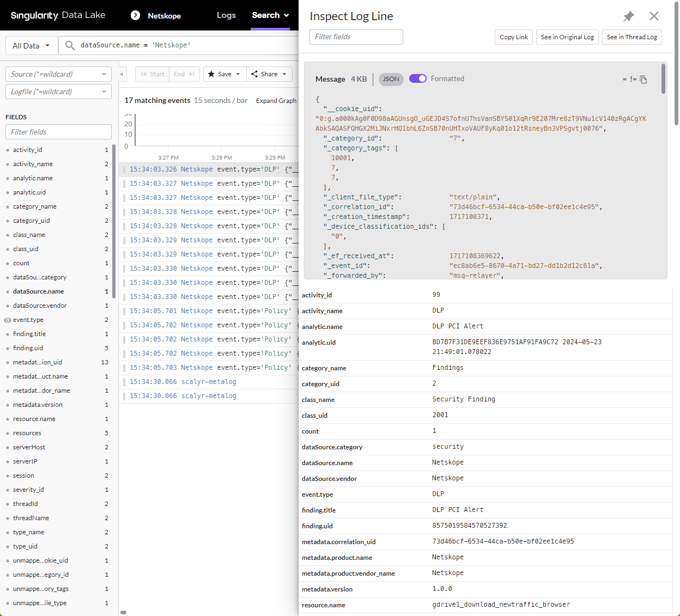Viewport: 680px width, 616px height.
Task: Click the Singularity Data Lake logo
Action: pos(58,15)
